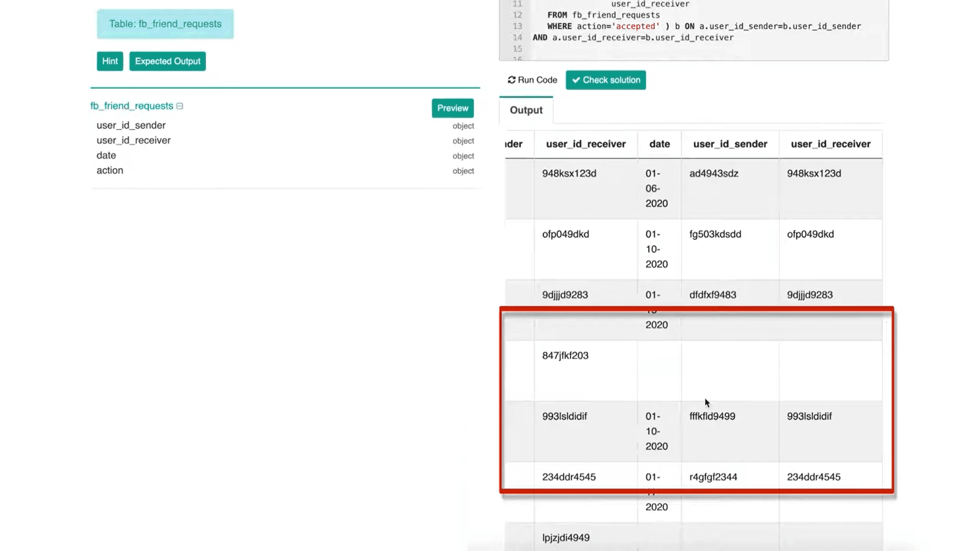The image size is (980, 551).
Task: Collapse the fb_friend_requests table schema icon
Action: point(180,106)
